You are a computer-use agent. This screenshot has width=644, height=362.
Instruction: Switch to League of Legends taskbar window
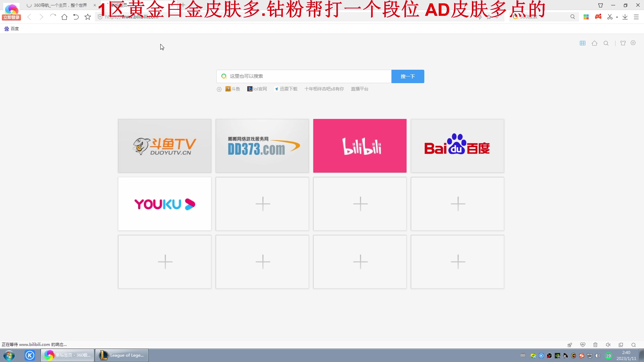pos(122,355)
